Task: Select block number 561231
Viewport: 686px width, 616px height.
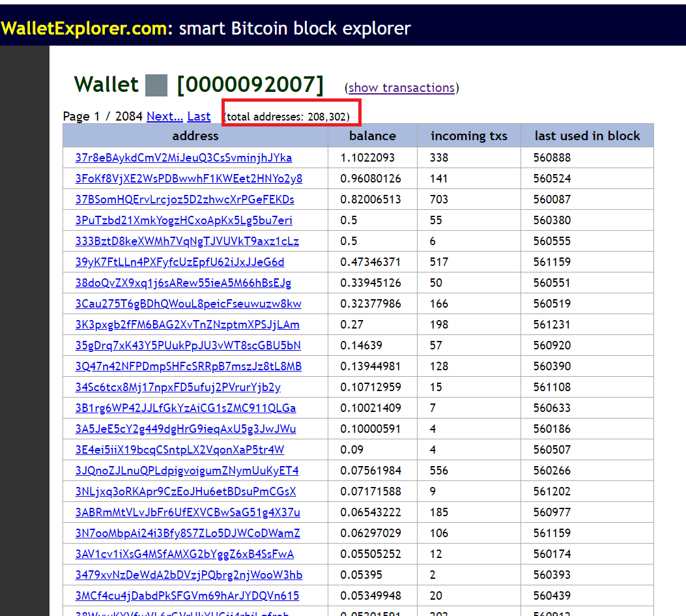Action: click(552, 325)
